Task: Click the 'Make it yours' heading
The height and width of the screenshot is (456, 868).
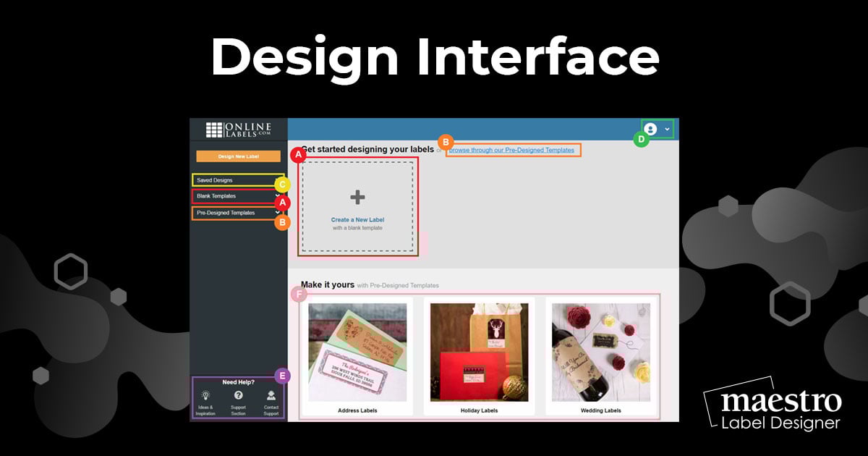Action: point(328,285)
